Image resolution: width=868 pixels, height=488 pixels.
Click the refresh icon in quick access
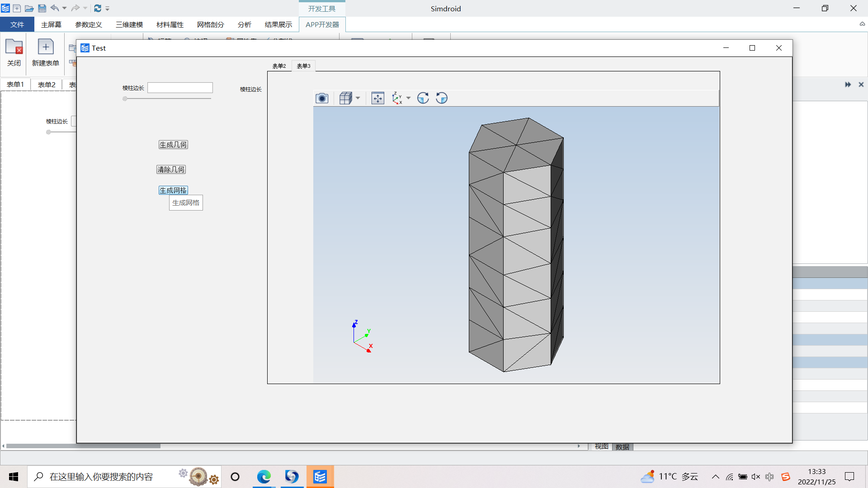pos(98,8)
